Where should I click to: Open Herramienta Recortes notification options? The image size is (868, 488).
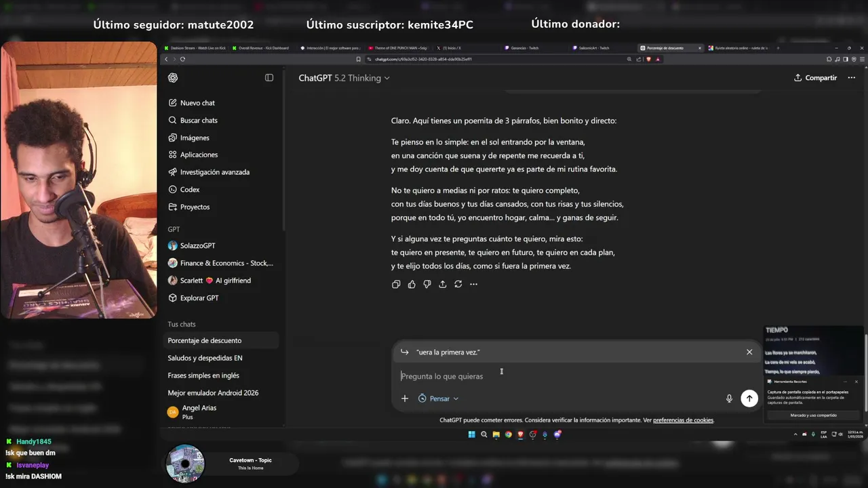point(845,382)
